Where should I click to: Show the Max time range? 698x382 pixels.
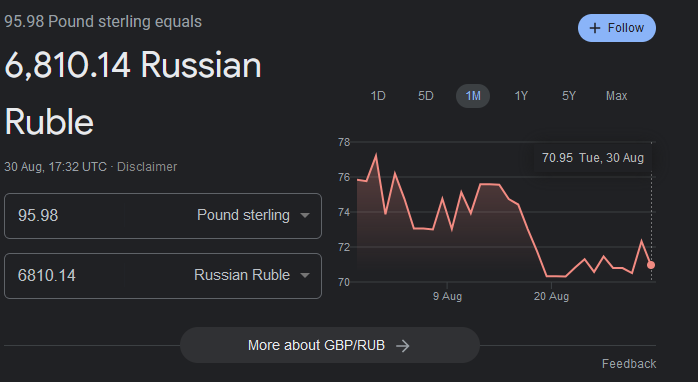pos(617,96)
